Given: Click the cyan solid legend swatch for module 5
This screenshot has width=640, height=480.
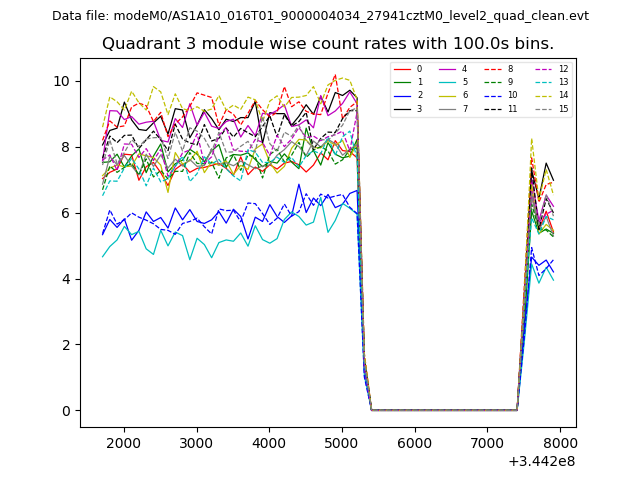Looking at the screenshot, I should tap(449, 82).
